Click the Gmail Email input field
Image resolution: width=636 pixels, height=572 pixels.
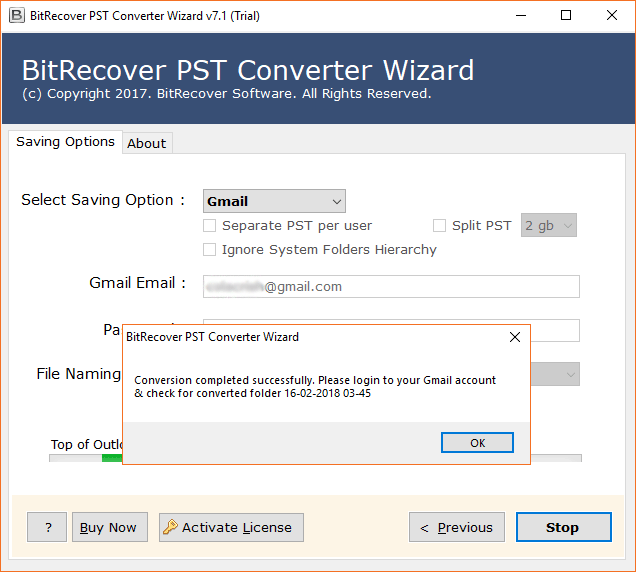click(x=391, y=287)
